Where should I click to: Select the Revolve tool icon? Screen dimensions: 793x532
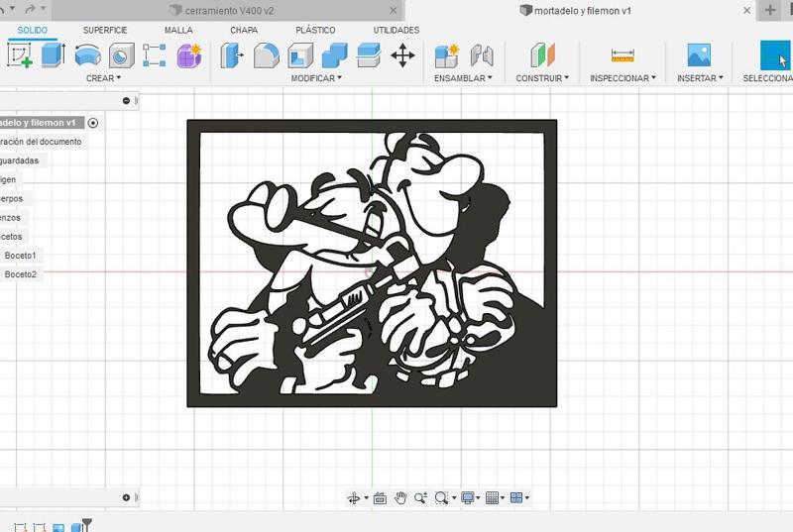pyautogui.click(x=87, y=55)
